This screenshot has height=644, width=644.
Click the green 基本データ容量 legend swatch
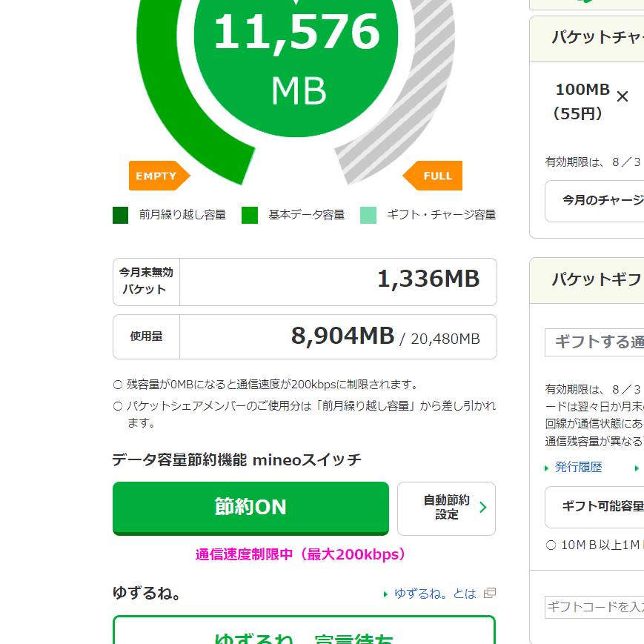coord(250,215)
